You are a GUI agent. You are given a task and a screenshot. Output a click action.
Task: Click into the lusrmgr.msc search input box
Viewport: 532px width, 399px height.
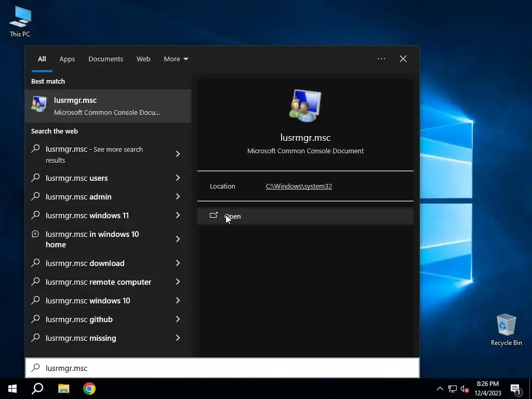222,368
